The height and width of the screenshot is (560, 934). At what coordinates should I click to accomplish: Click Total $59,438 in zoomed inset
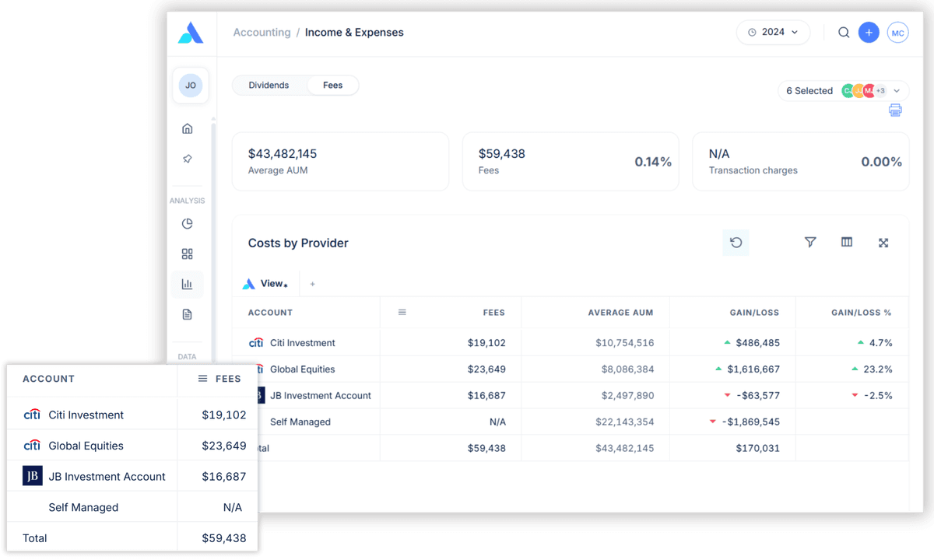132,538
